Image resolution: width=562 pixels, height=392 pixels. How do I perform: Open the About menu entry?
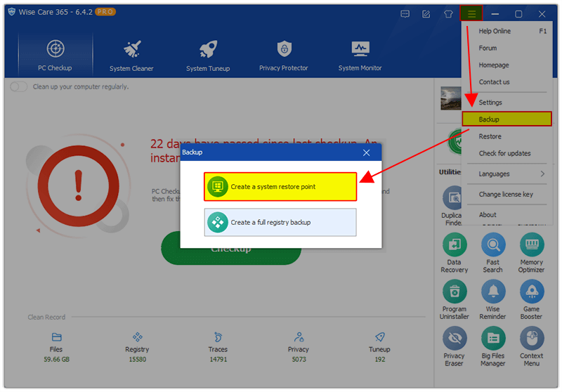click(x=507, y=215)
